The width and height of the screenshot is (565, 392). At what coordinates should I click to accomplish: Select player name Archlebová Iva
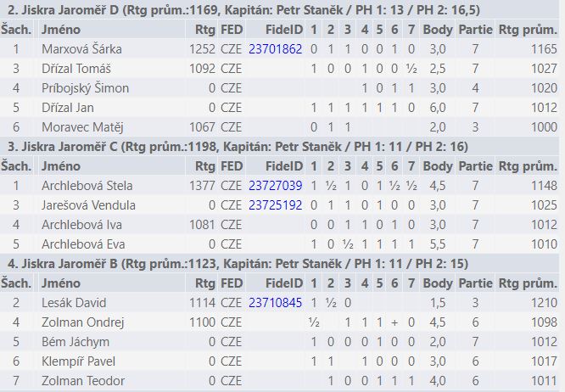pos(81,225)
